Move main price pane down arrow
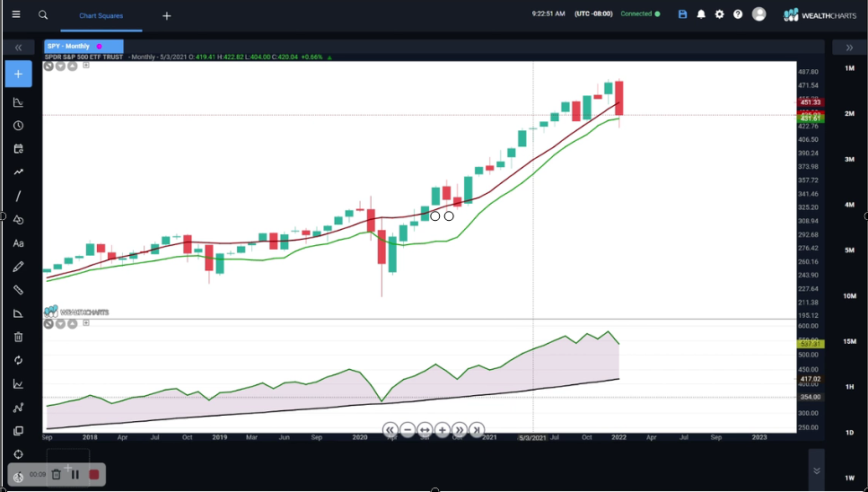Image resolution: width=868 pixels, height=492 pixels. coord(60,66)
